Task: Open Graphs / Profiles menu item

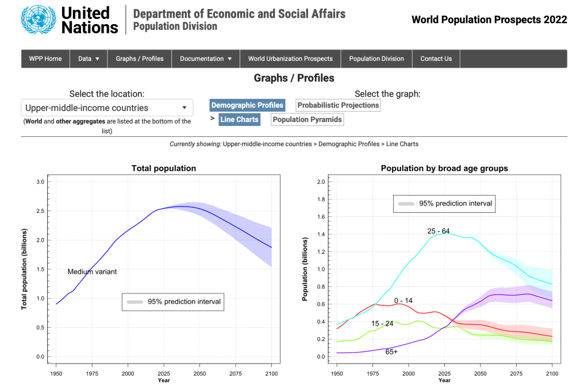Action: (x=140, y=59)
